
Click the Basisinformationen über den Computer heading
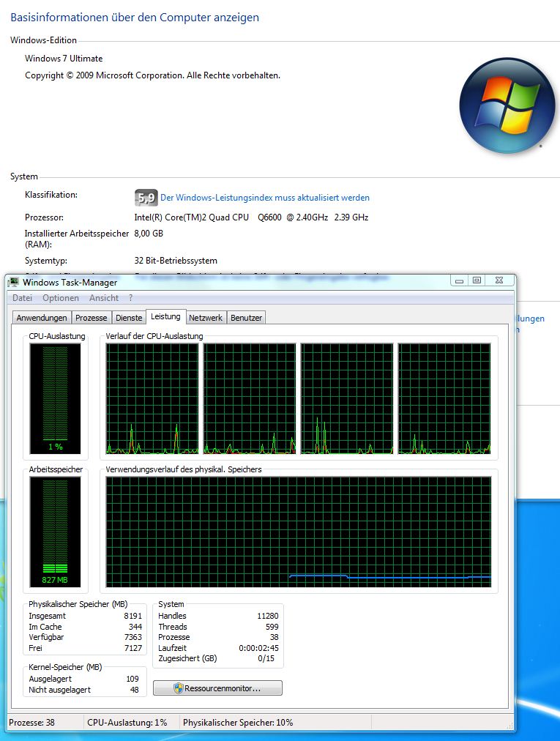coord(135,18)
